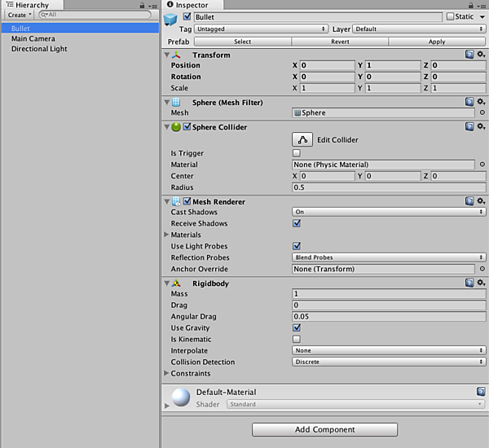Image resolution: width=489 pixels, height=448 pixels.
Task: Click the Default-Material sphere preview
Action: coord(181,397)
